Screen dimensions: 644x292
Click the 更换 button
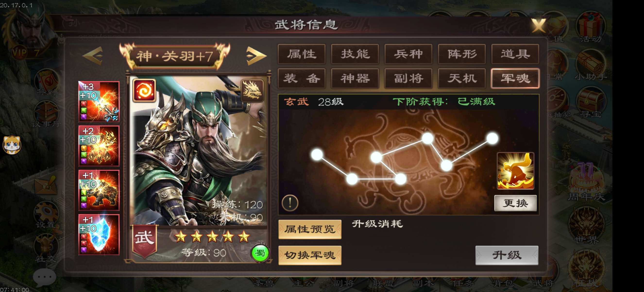tap(516, 203)
